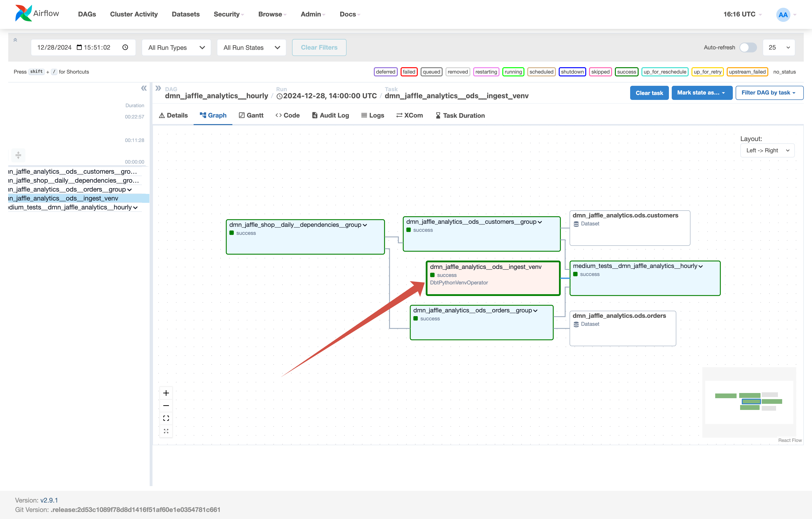Open the All Run Types dropdown
Viewport: 812px width, 519px height.
click(x=176, y=47)
